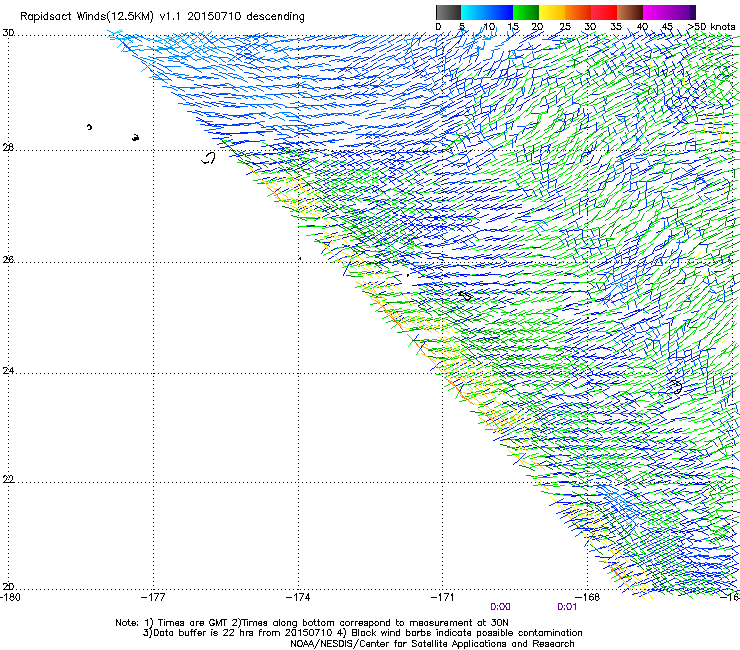Click the yellow 20-25 knots legend segment

552,12
